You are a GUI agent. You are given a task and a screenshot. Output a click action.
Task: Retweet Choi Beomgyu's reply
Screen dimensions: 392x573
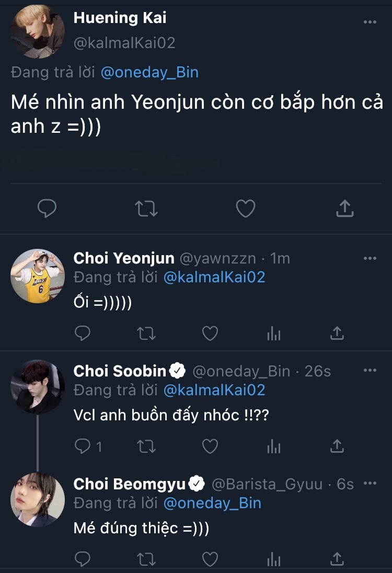pos(146,559)
